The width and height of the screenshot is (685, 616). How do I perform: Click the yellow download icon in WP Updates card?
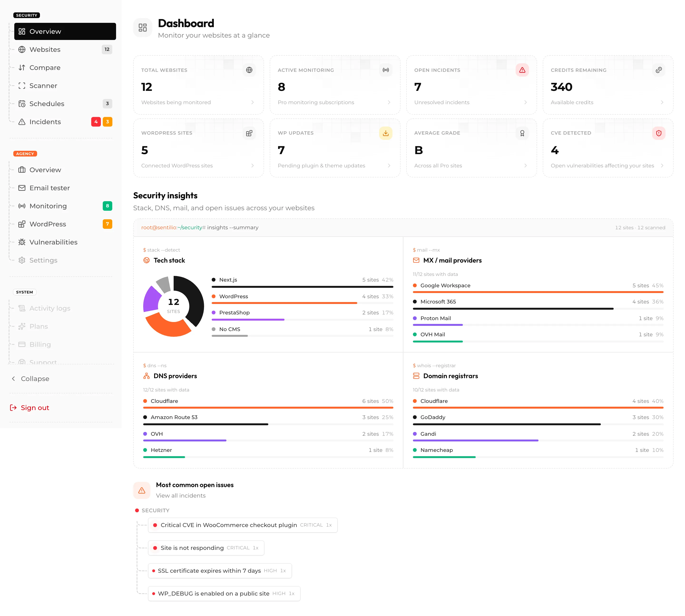pyautogui.click(x=386, y=133)
